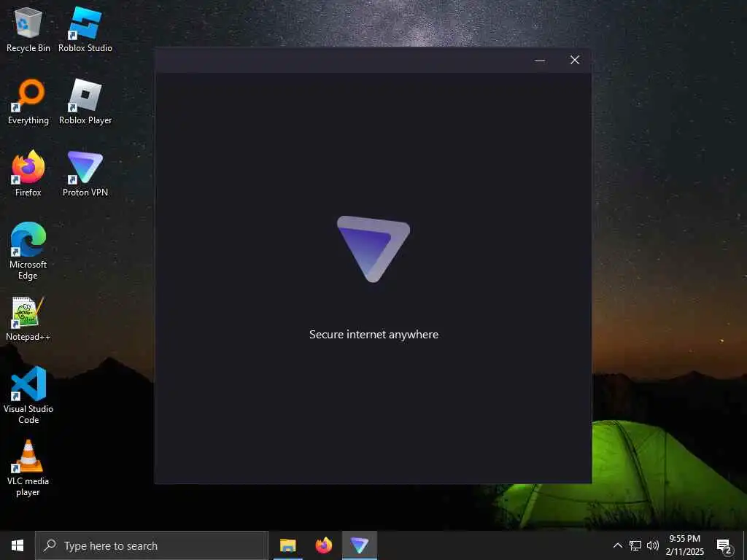747x560 pixels.
Task: Open the clock showing 9:55 PM
Action: 684,545
